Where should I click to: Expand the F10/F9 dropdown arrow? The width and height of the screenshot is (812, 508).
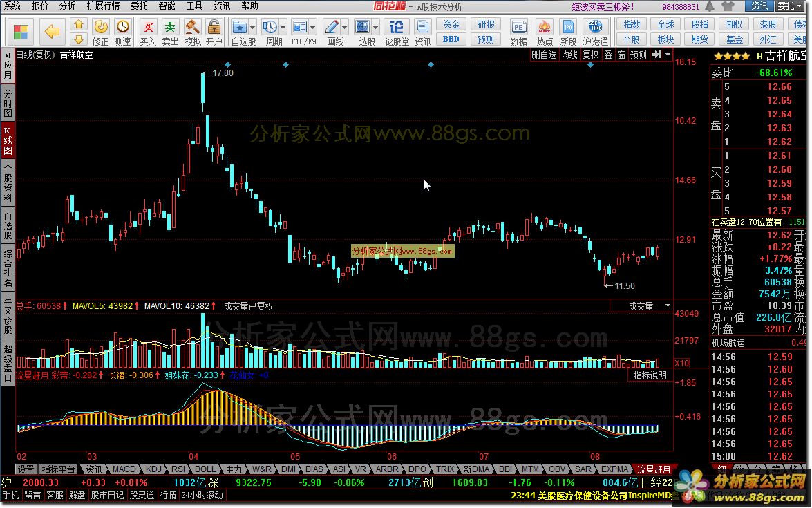(313, 27)
